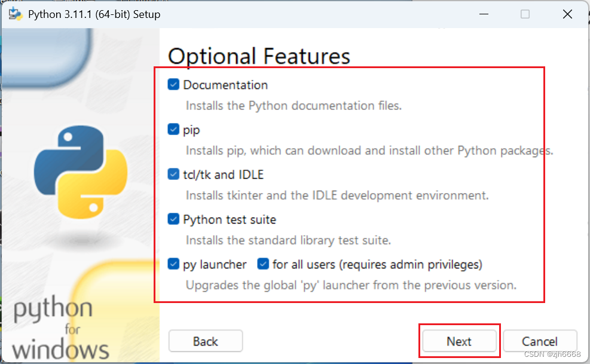Disable the py launcher option
590x364 pixels.
173,264
